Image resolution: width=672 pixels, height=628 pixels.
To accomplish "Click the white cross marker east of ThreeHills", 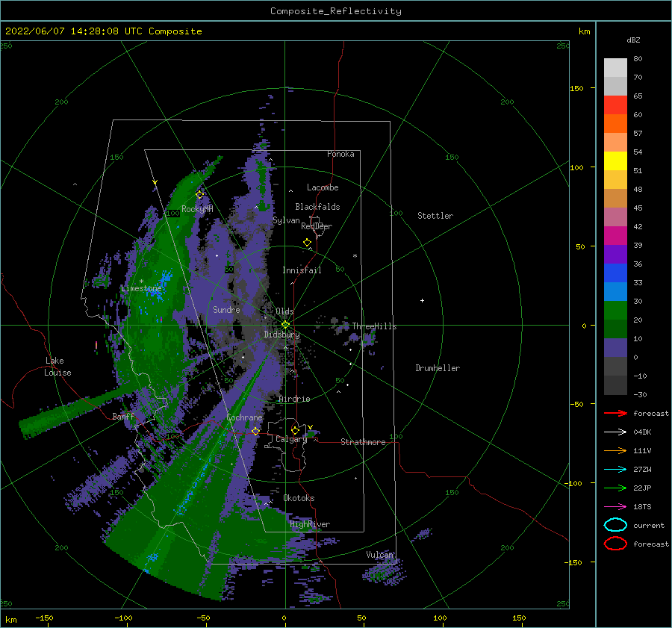I will point(422,300).
